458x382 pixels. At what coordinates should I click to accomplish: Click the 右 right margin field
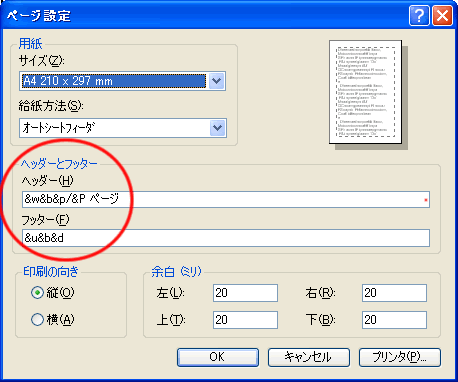point(394,293)
